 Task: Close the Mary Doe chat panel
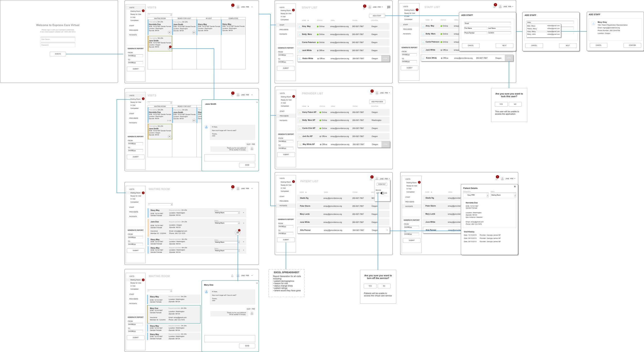257,283
